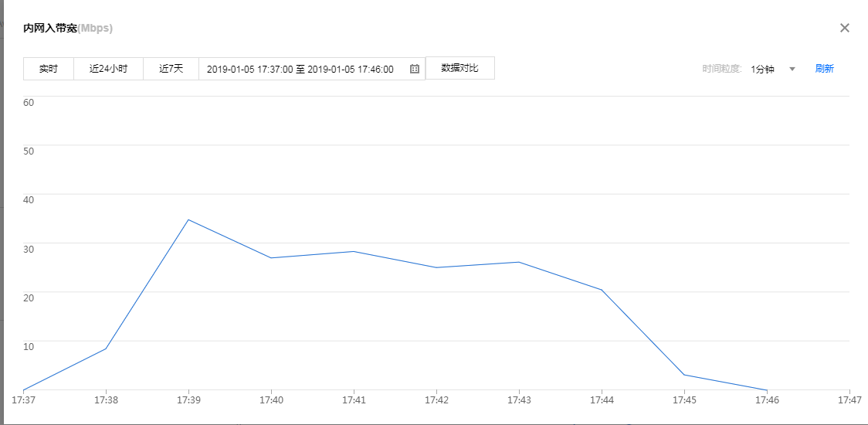
Task: Choose the 近7天 time range
Action: click(171, 69)
